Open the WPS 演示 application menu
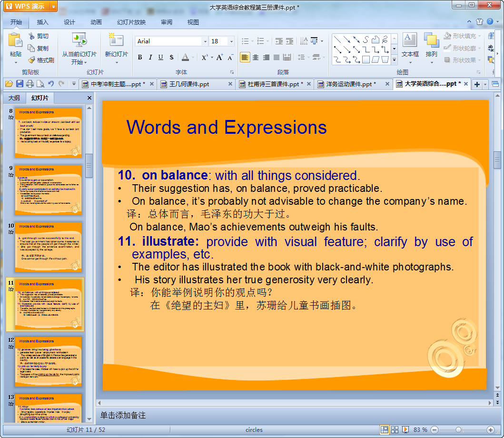Image resolution: width=504 pixels, height=438 pixels. [x=30, y=6]
